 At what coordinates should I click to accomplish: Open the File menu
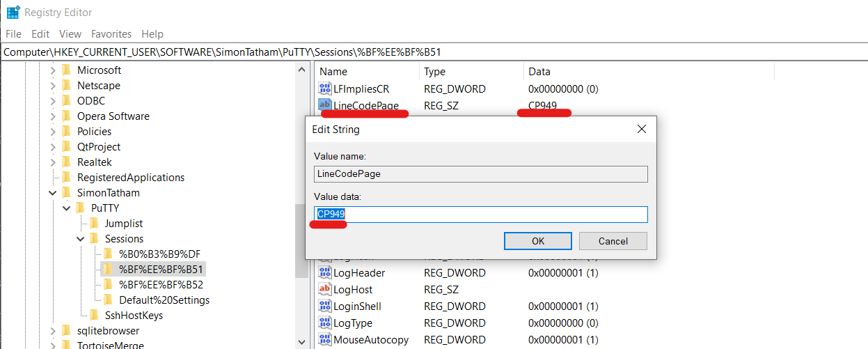click(x=13, y=33)
